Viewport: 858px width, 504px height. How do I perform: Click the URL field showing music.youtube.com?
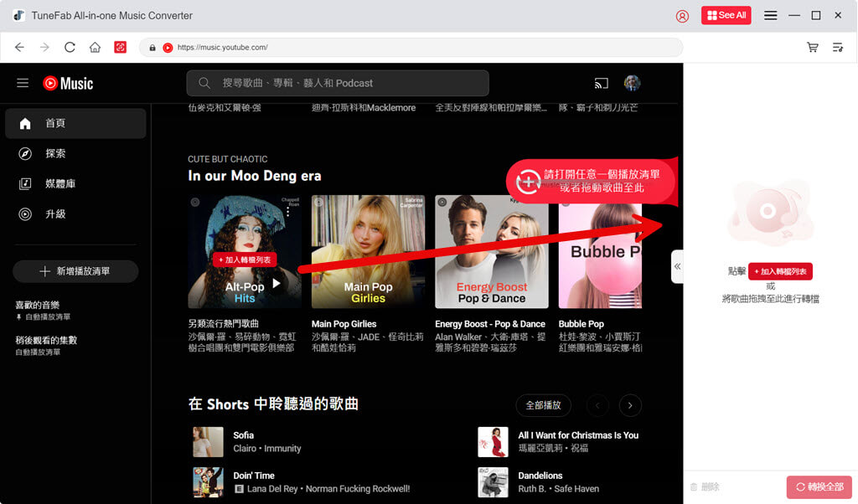(x=411, y=48)
